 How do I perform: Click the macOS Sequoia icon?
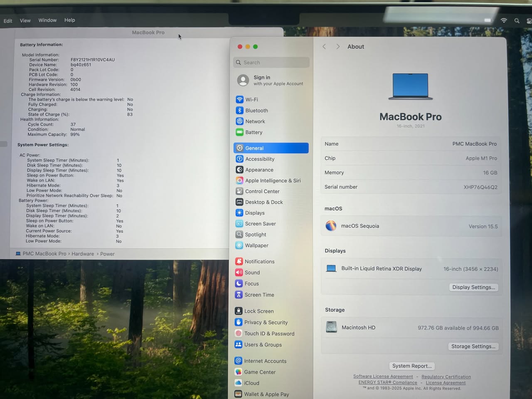click(331, 226)
